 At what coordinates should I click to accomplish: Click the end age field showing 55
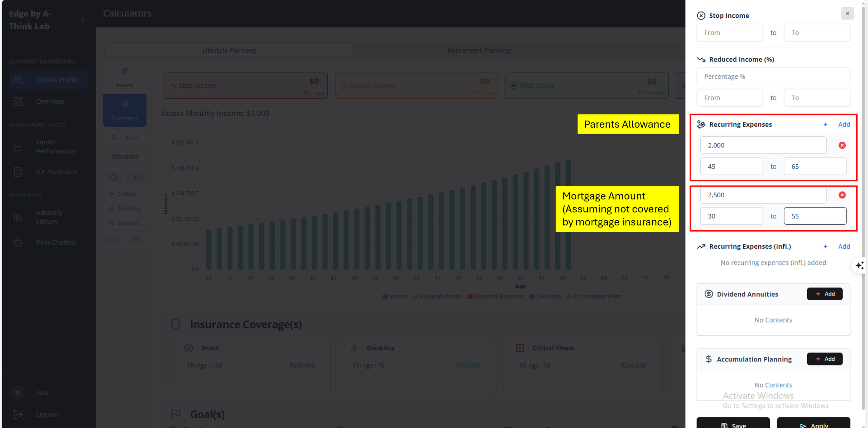pyautogui.click(x=815, y=216)
